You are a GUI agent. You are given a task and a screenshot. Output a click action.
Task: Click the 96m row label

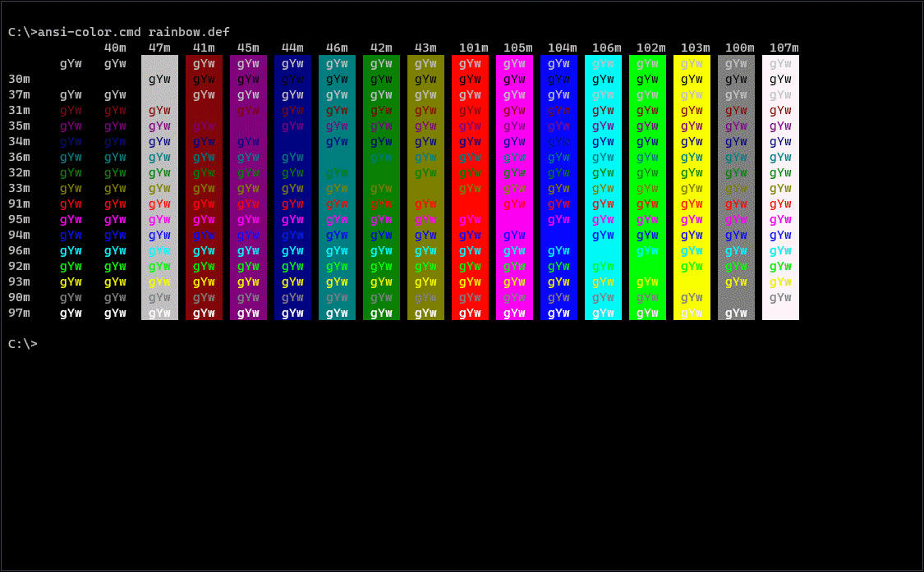(x=20, y=251)
